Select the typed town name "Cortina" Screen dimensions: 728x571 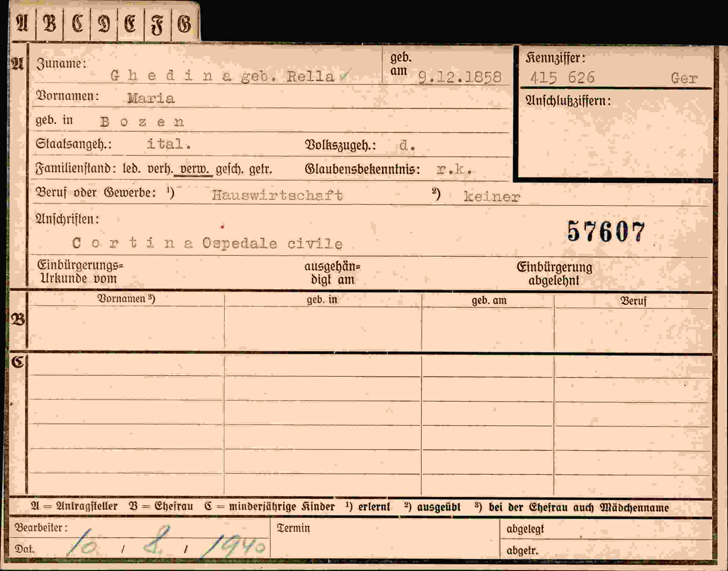[x=132, y=243]
